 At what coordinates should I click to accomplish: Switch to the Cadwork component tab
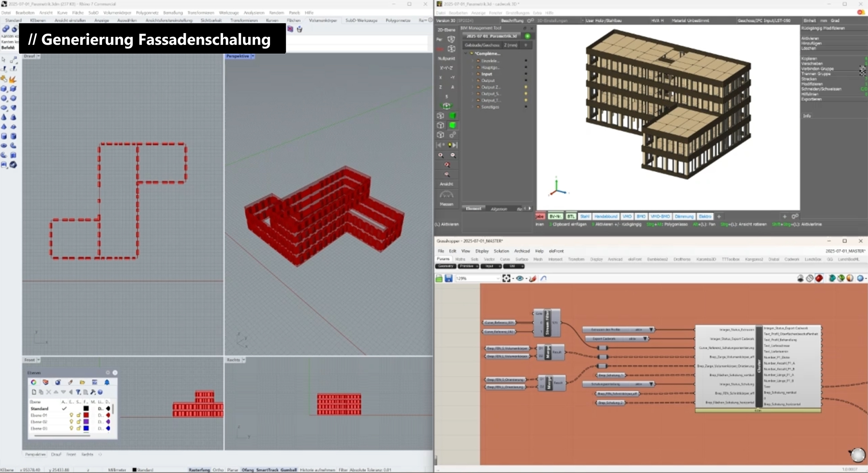[792, 259]
